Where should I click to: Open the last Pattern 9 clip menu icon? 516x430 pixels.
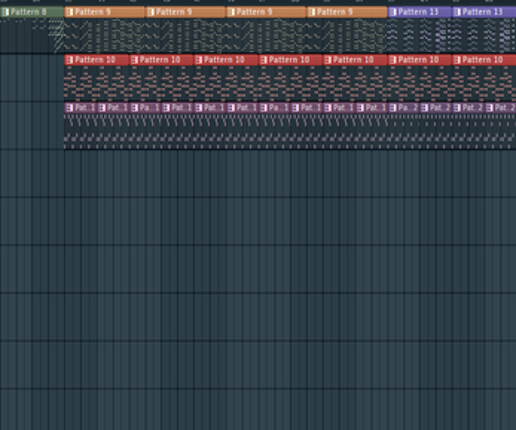click(312, 12)
